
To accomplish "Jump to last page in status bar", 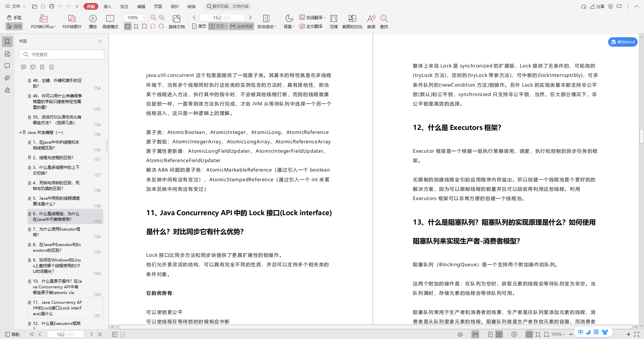I will point(100,334).
